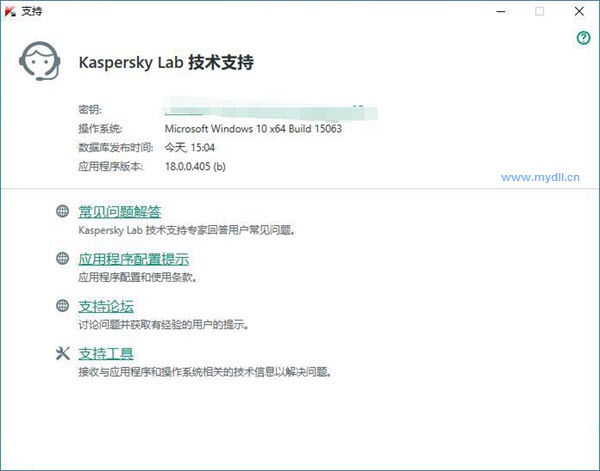Viewport: 600px width, 471px height.
Task: Click the 密钥 label
Action: (90, 110)
